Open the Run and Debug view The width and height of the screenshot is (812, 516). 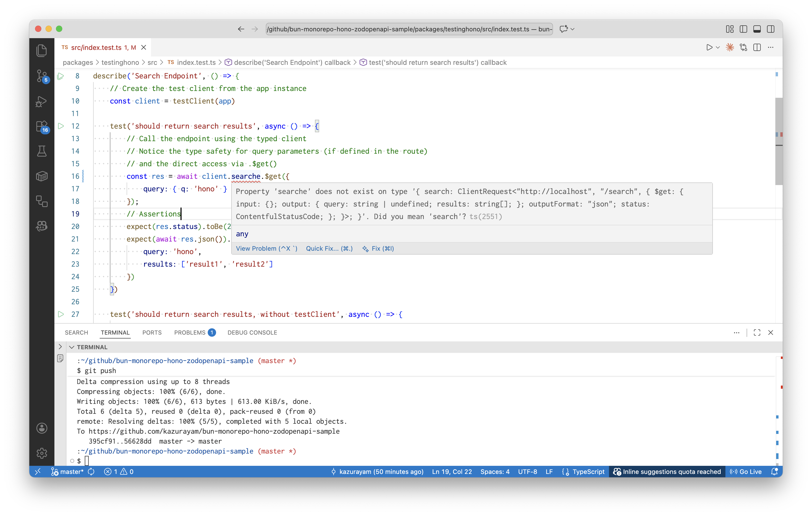42,101
